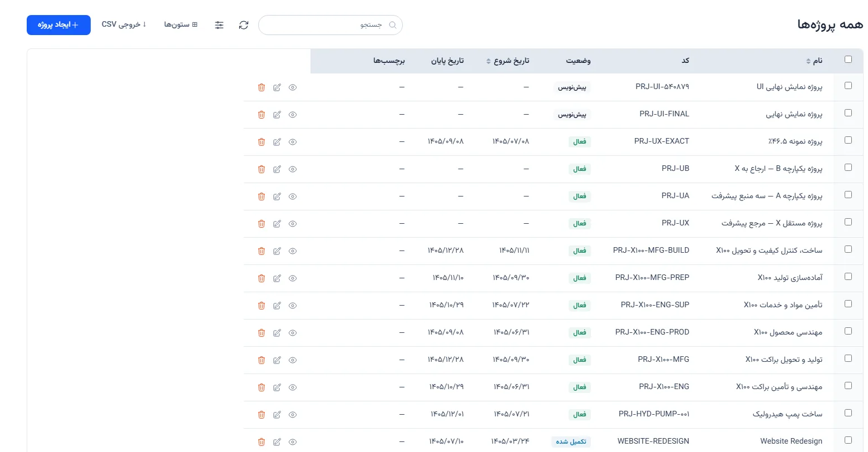Image resolution: width=868 pixels, height=452 pixels.
Task: View the WEBSITE-REDESIGN project via eye icon
Action: pyautogui.click(x=293, y=442)
